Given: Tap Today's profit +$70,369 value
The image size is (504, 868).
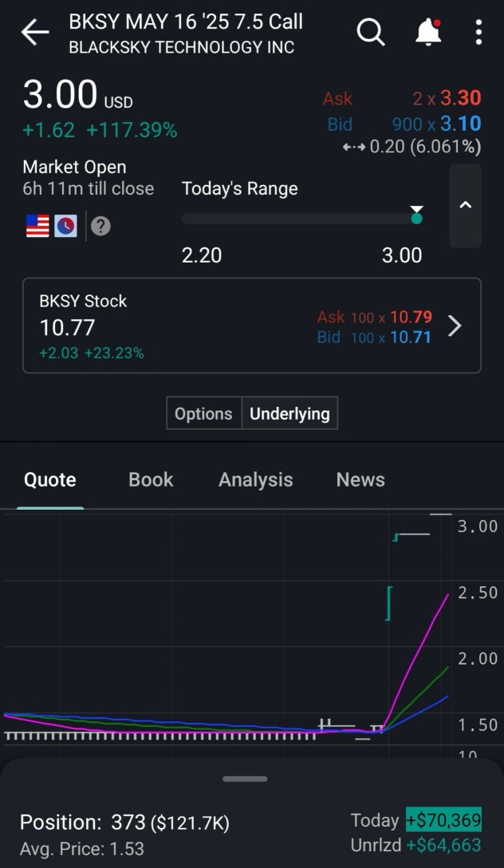Looking at the screenshot, I should (443, 820).
